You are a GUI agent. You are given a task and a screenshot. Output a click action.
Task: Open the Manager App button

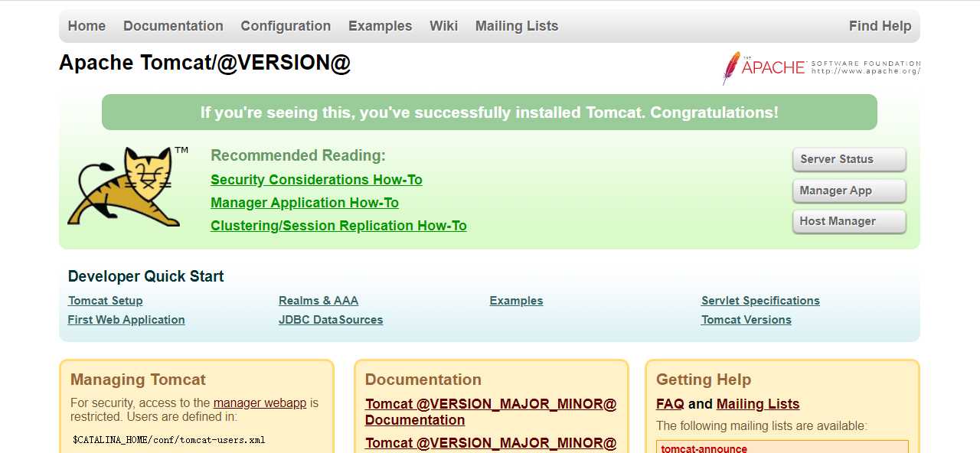coord(849,191)
